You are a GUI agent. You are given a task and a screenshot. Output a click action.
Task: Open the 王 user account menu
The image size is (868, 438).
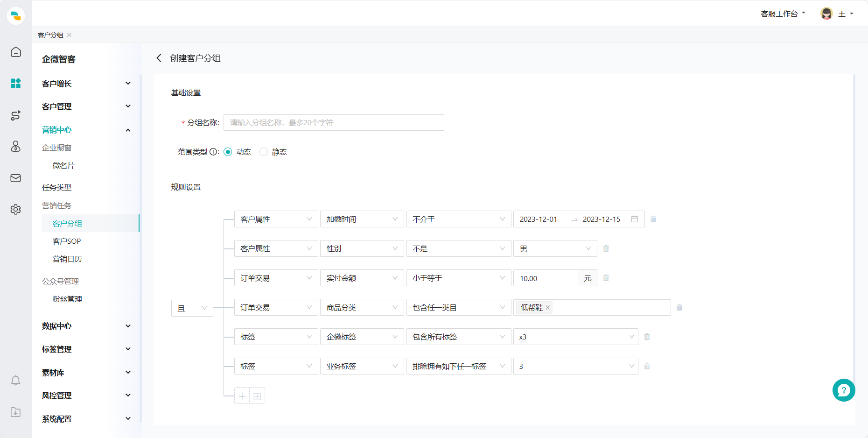click(x=846, y=14)
